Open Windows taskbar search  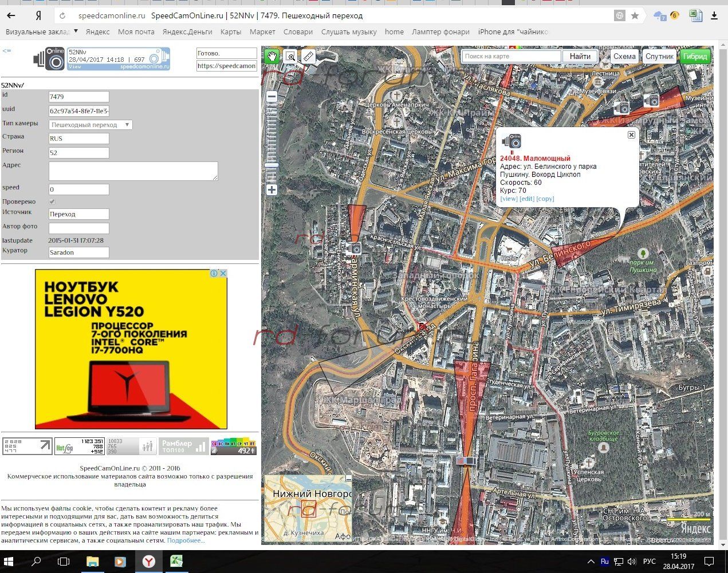[x=36, y=562]
